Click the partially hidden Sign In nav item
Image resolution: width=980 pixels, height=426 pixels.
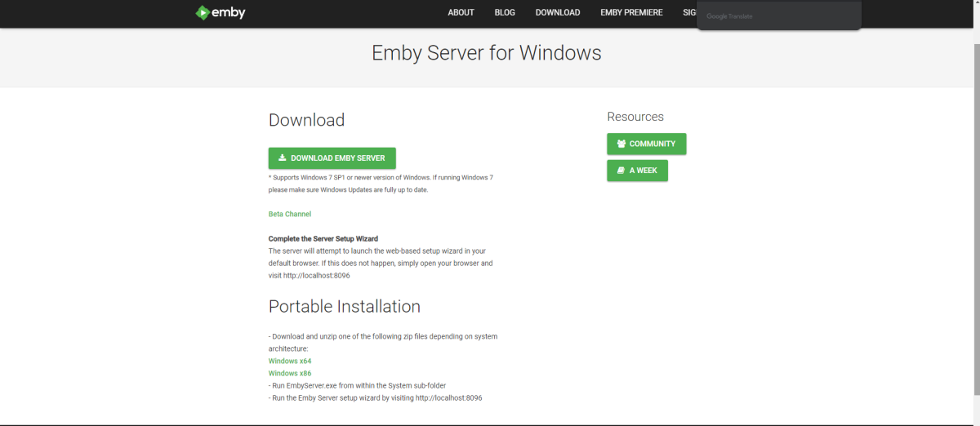[689, 12]
